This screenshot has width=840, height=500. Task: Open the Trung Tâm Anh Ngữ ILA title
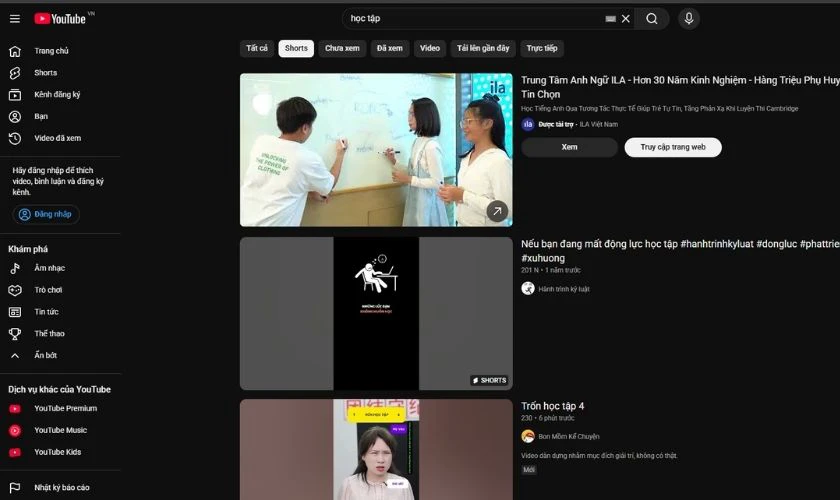pos(680,87)
